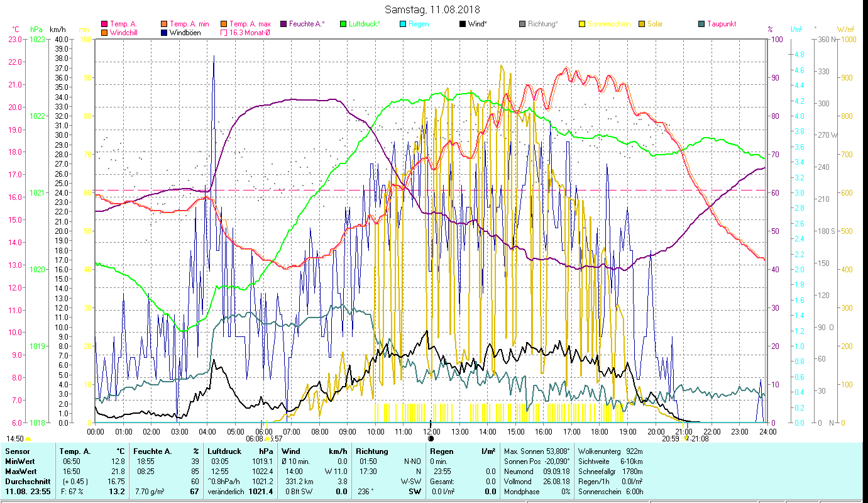The image size is (868, 503).
Task: Click the Temp. A. max legend swatch
Action: pyautogui.click(x=224, y=24)
